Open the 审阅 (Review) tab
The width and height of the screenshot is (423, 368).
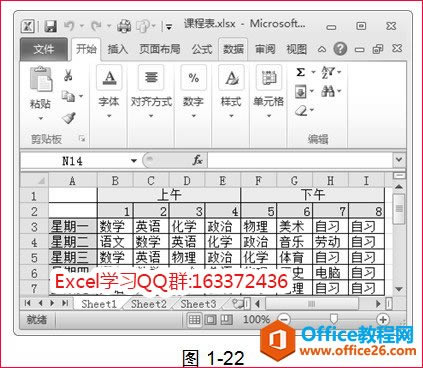click(x=265, y=49)
